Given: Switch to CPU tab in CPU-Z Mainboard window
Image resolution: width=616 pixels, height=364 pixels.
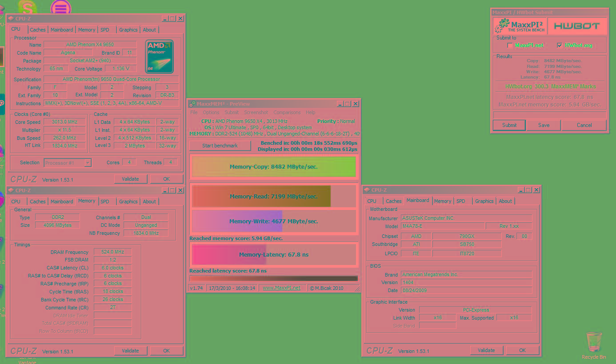Looking at the screenshot, I should pos(372,201).
